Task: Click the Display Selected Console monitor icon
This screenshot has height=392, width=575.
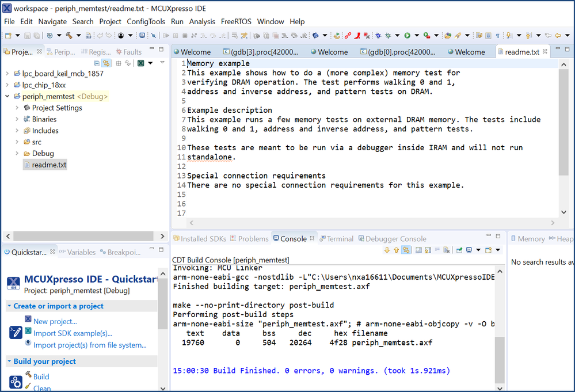Action: pos(469,250)
